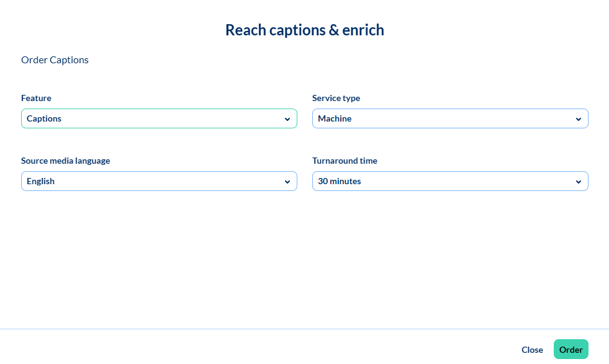The width and height of the screenshot is (609, 364).
Task: Click the "Service type" field label
Action: (x=336, y=98)
